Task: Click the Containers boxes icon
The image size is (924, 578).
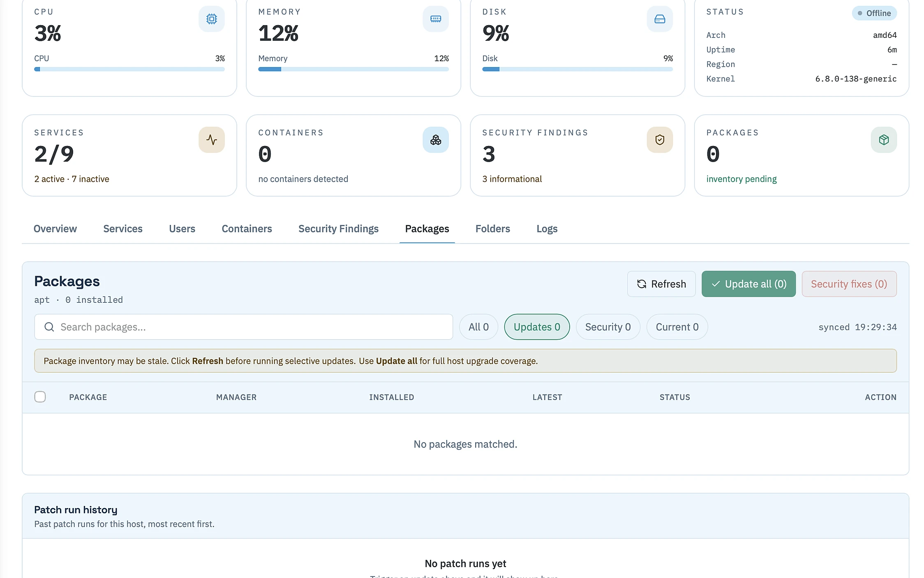Action: click(x=436, y=140)
